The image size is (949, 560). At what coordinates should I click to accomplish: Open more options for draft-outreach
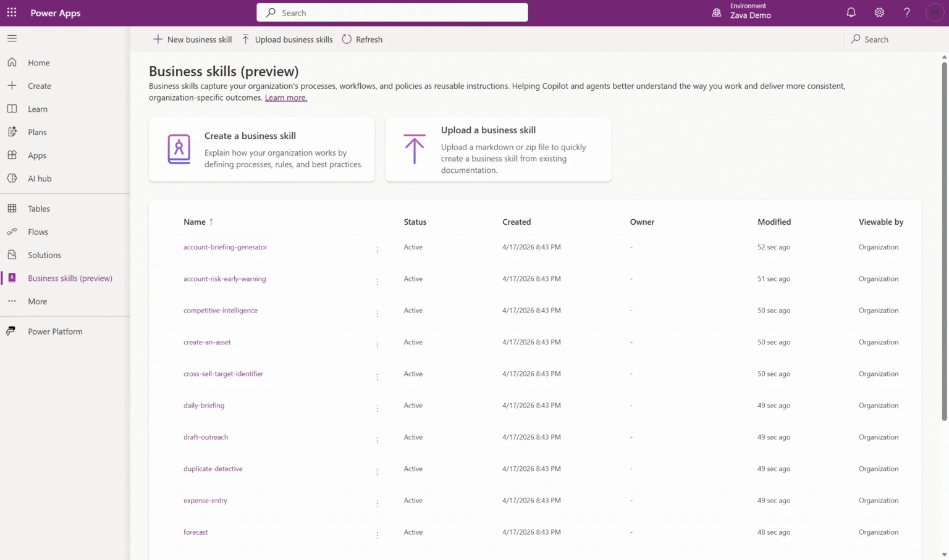(377, 441)
